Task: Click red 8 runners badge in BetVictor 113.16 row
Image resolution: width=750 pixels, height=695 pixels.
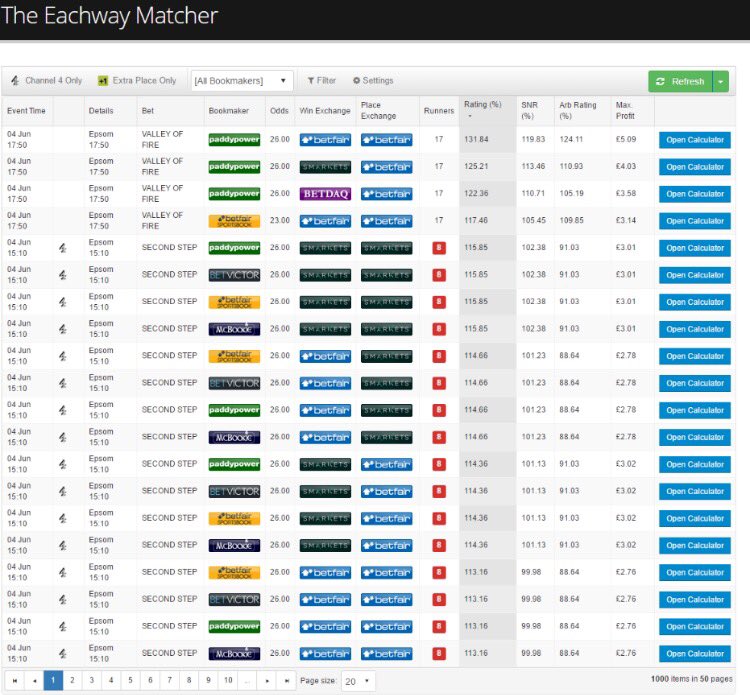Action: [439, 599]
